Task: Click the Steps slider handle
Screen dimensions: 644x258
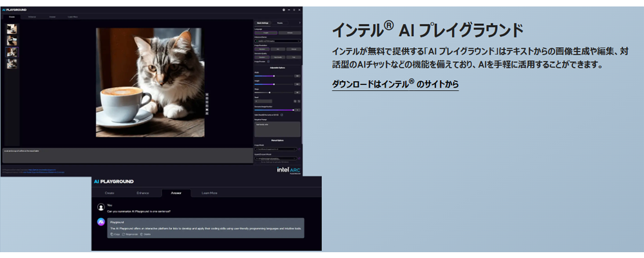Action: pyautogui.click(x=269, y=93)
